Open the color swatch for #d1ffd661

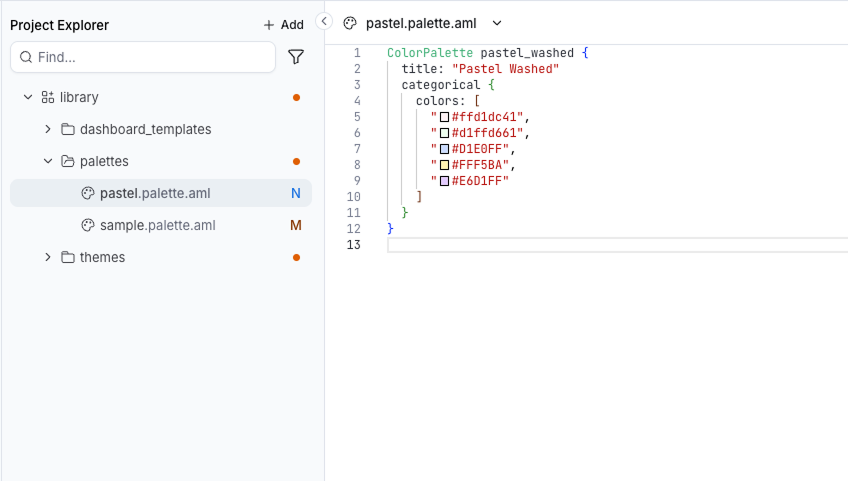[x=445, y=133]
